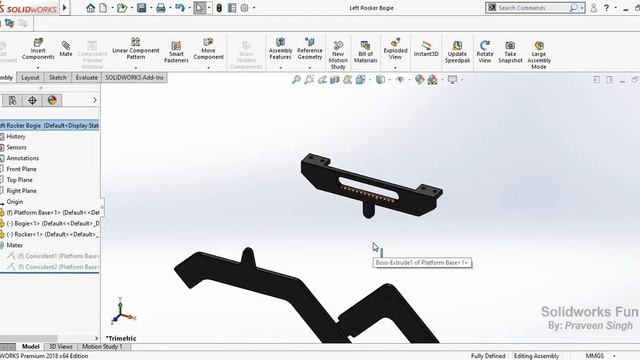Create a new document with the New icon

104,8
